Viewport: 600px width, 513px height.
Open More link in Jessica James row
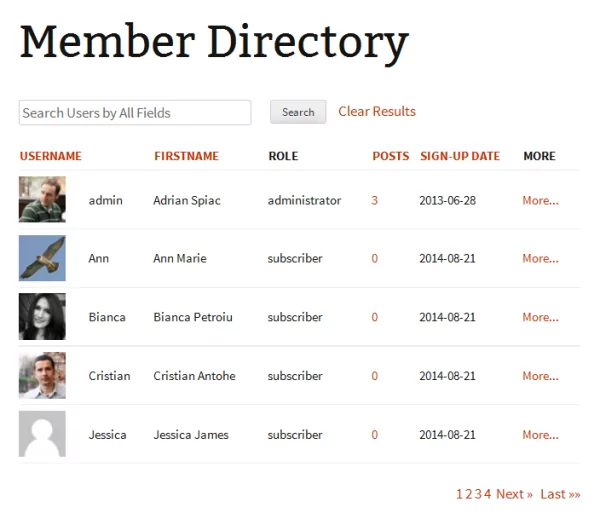[x=540, y=435]
